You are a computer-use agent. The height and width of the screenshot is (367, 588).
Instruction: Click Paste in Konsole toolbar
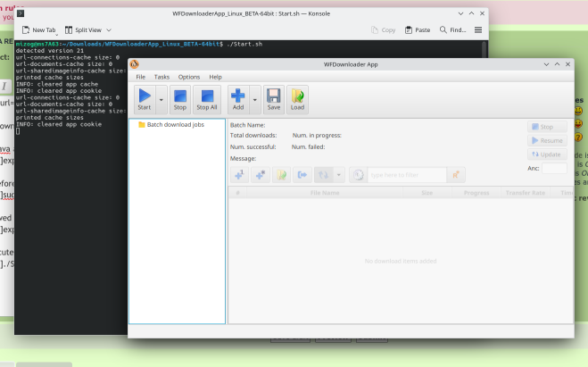pyautogui.click(x=418, y=30)
